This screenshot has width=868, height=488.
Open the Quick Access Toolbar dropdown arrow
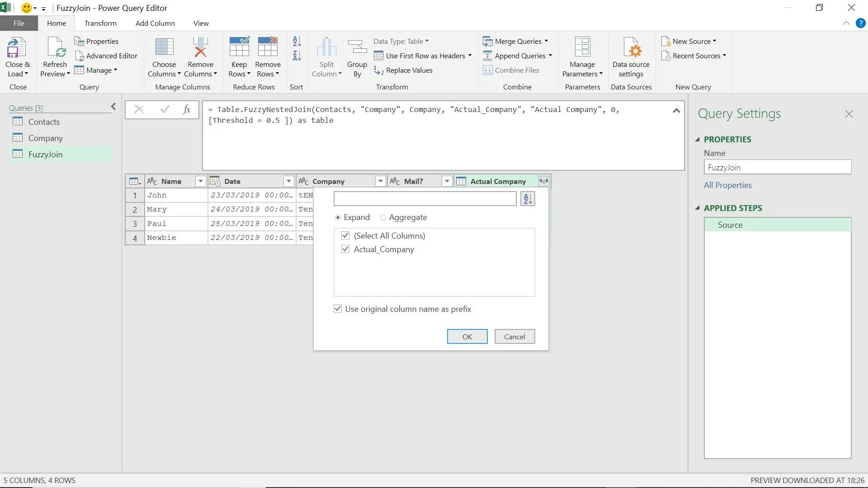pyautogui.click(x=43, y=8)
